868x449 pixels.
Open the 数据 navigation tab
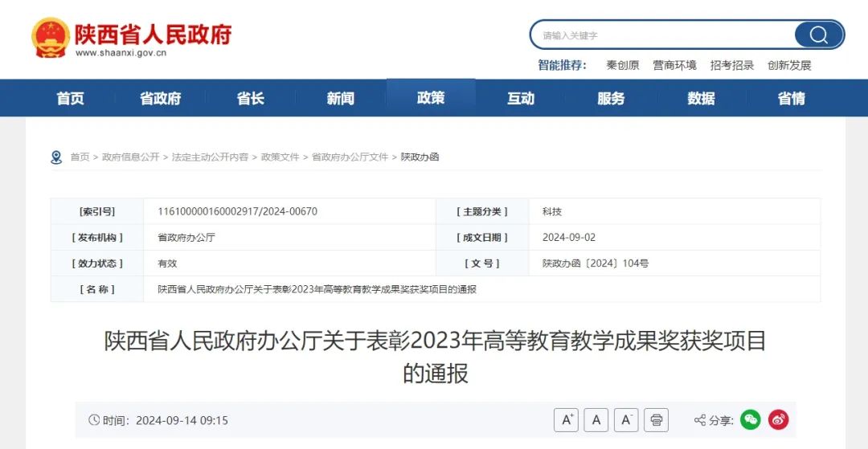tap(702, 99)
